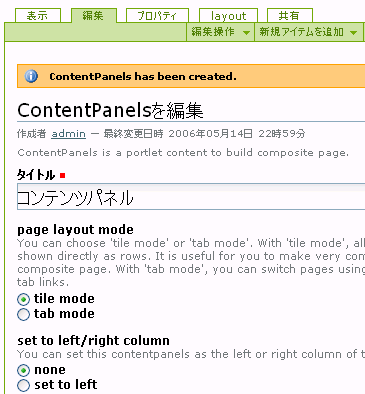
Task: Expand the 新規アイテムを追加 dropdown
Action: point(308,32)
